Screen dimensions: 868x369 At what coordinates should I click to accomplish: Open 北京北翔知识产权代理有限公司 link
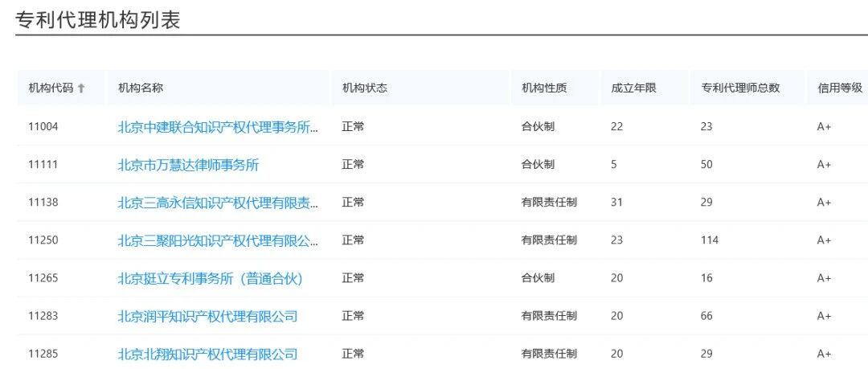[207, 354]
